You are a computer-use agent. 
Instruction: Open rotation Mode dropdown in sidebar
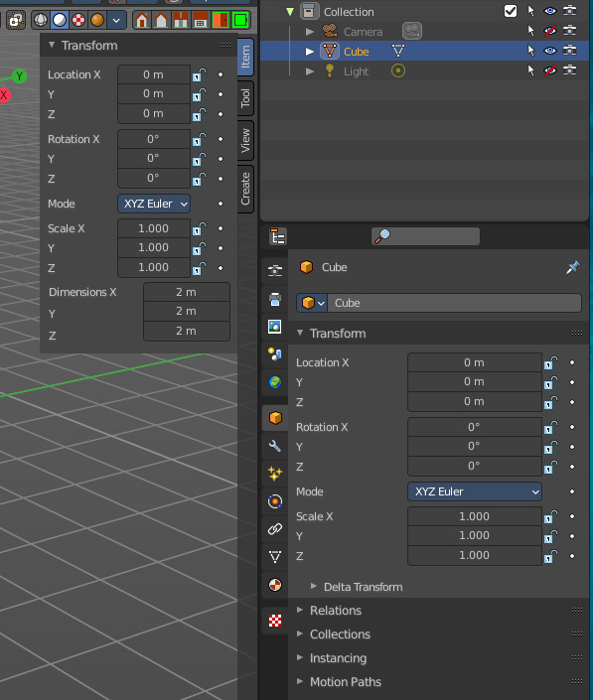click(x=154, y=204)
